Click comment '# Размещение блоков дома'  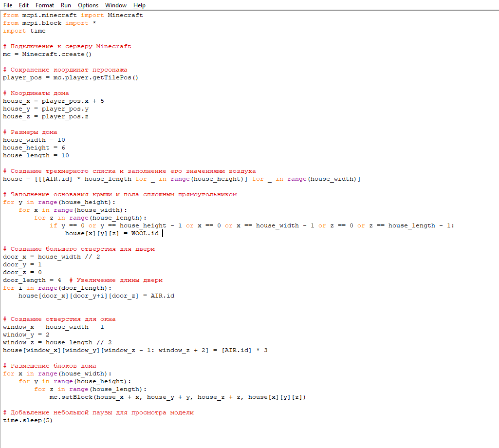[50, 366]
